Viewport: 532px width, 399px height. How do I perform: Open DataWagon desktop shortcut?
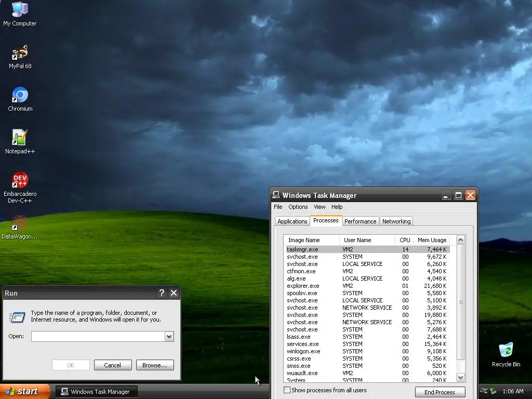coord(20,228)
